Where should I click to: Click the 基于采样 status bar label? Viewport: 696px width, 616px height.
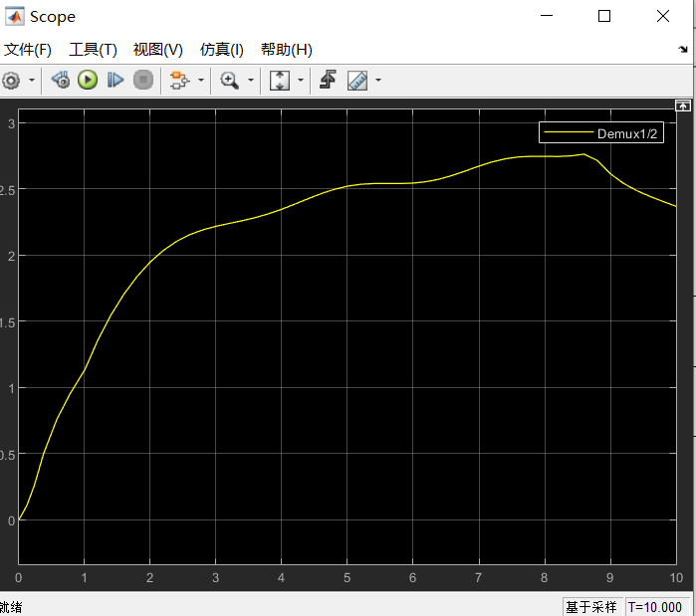tap(591, 607)
